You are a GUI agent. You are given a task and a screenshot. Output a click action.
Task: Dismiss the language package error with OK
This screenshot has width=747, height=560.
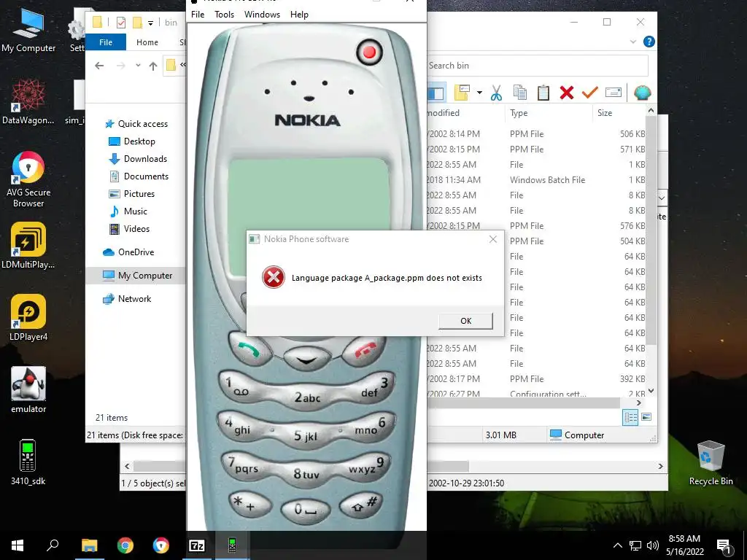[465, 321]
